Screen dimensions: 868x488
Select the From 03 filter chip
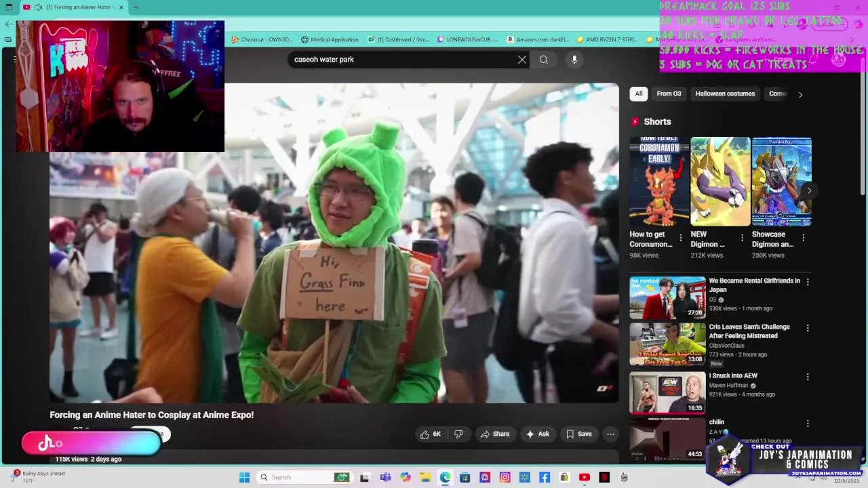[x=669, y=94]
